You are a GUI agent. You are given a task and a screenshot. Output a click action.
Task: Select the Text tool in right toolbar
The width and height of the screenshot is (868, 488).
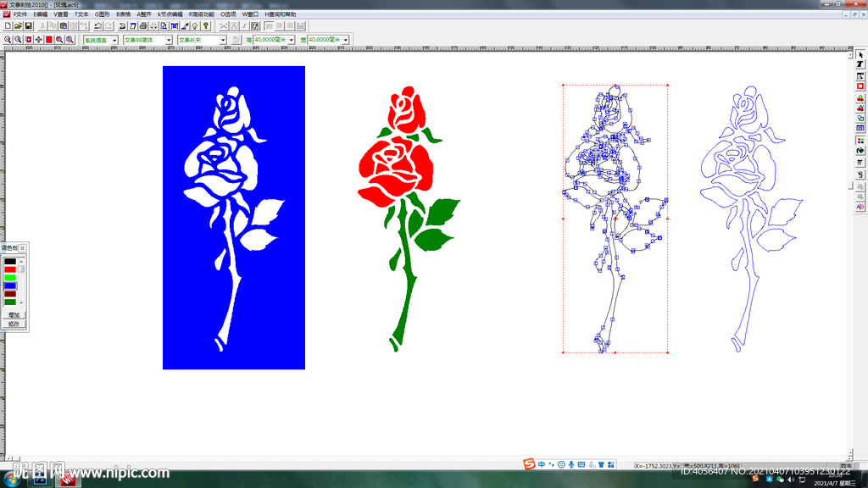point(860,64)
